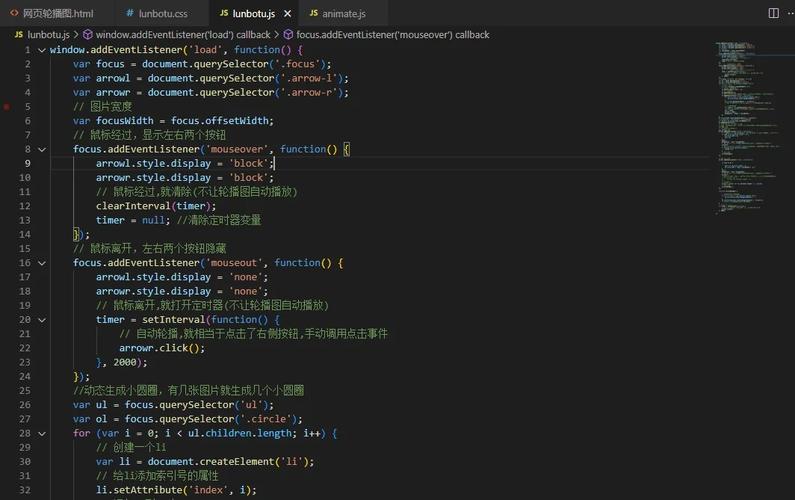The width and height of the screenshot is (795, 500).
Task: Click clearInterval on line 12
Action: (x=132, y=206)
